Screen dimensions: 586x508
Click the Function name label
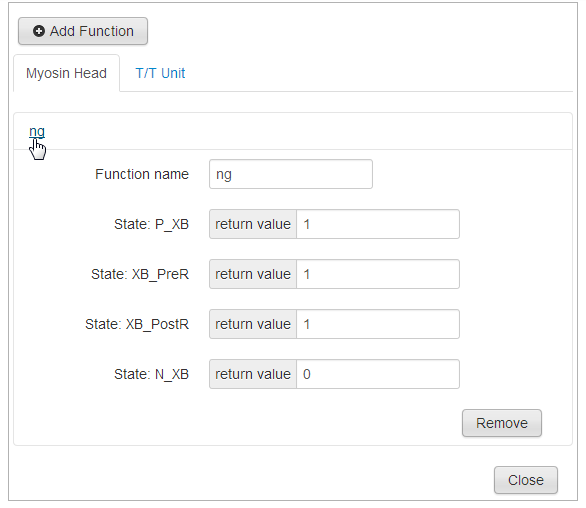click(x=142, y=174)
